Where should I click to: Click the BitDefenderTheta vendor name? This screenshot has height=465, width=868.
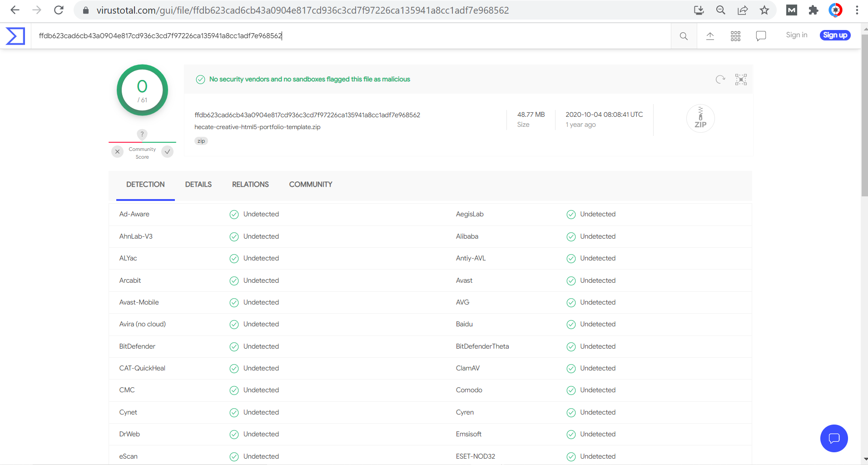pos(482,346)
